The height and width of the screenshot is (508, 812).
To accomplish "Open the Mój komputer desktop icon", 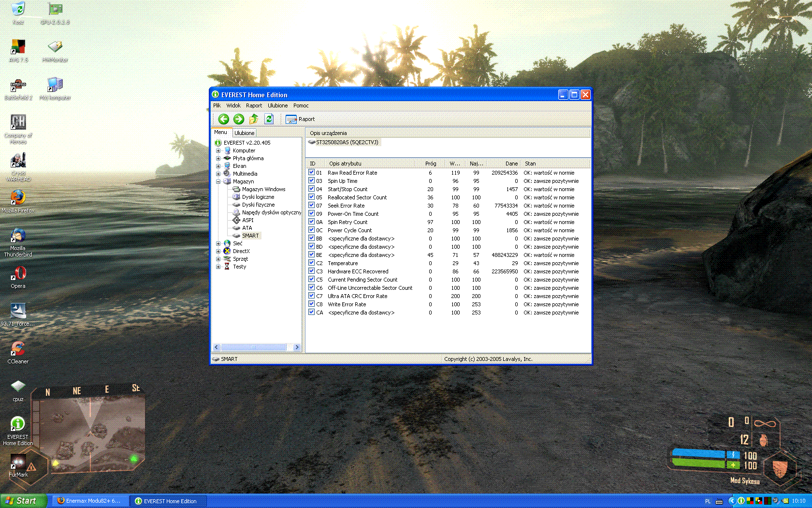I will click(x=55, y=89).
